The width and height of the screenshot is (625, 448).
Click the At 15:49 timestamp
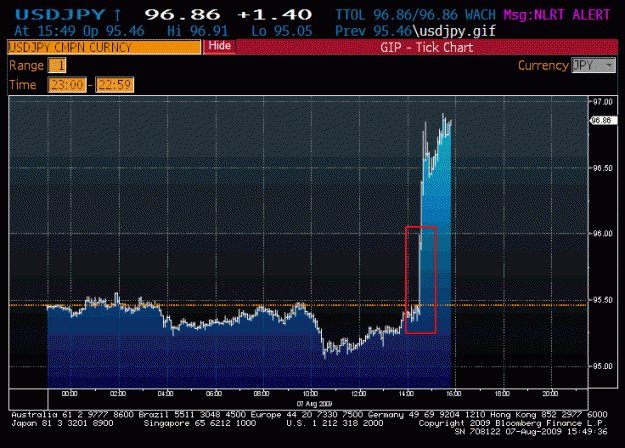pyautogui.click(x=45, y=31)
